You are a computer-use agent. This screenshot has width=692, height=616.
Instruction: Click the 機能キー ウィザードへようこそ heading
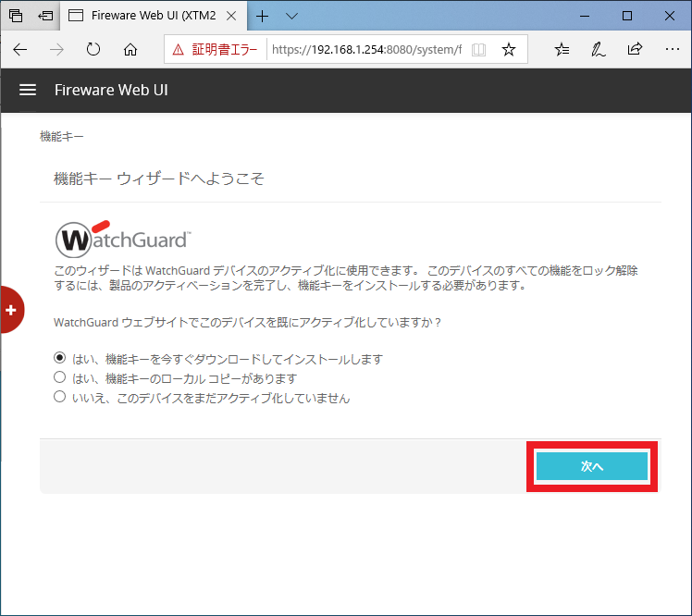[x=159, y=179]
